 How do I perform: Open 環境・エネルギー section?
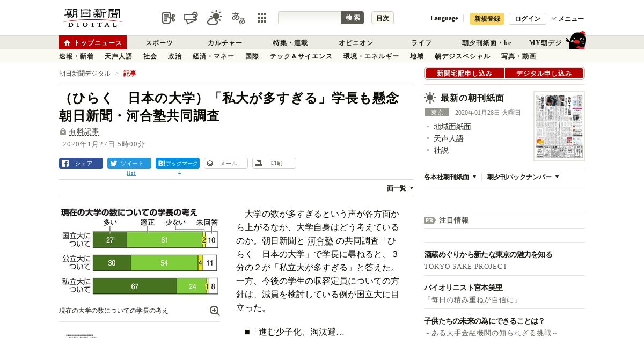[x=371, y=56]
